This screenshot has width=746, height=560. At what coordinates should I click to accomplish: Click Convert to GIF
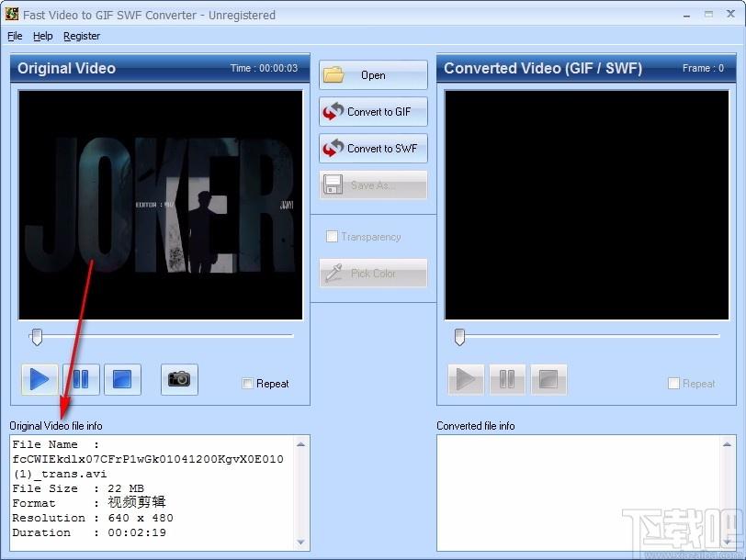[373, 112]
